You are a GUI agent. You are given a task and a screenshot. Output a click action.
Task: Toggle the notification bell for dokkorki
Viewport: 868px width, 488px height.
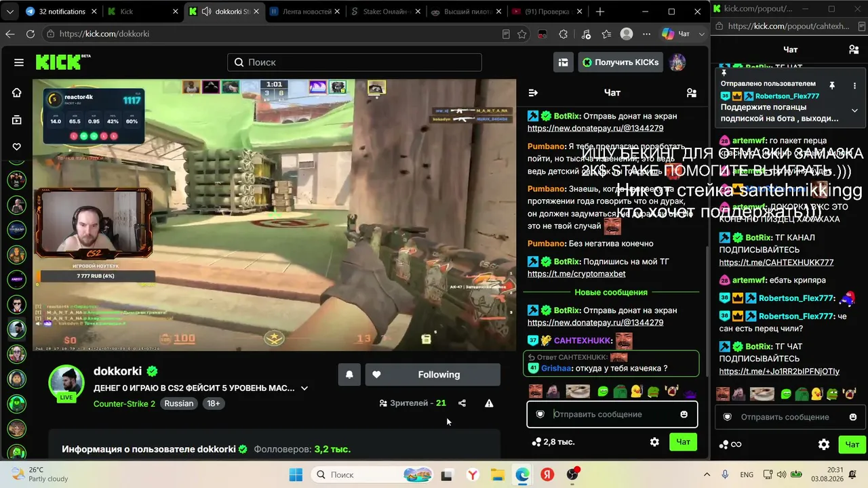point(349,375)
